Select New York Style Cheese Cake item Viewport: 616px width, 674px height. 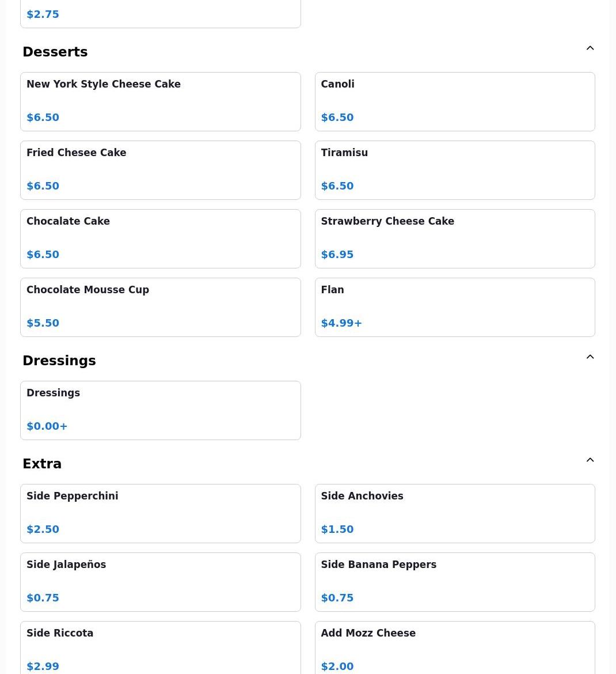click(x=160, y=101)
